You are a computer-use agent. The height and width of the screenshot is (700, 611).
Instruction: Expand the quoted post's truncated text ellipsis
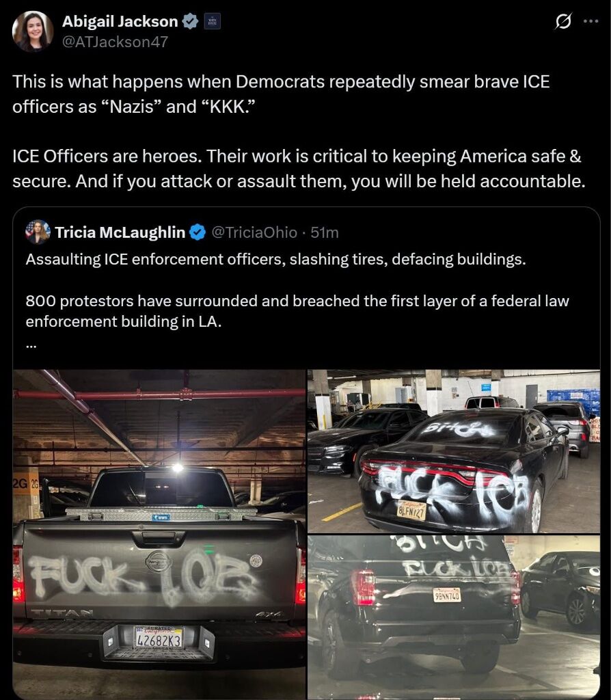point(31,345)
